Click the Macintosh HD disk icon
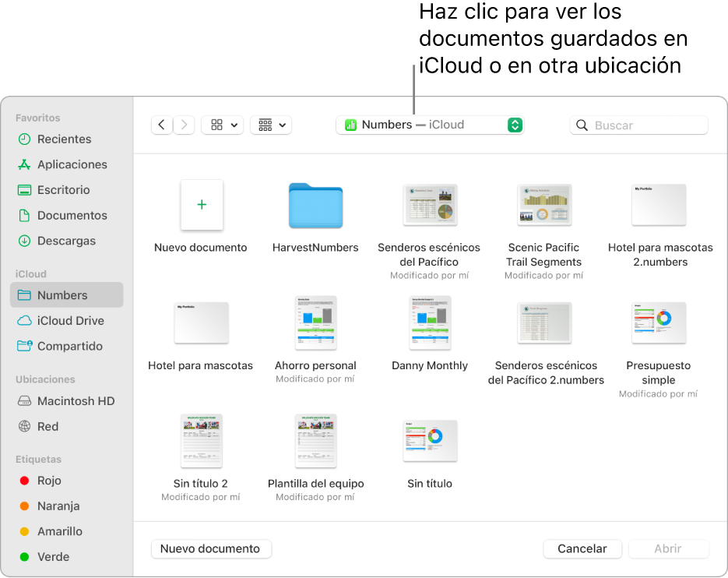This screenshot has width=728, height=578. point(24,401)
